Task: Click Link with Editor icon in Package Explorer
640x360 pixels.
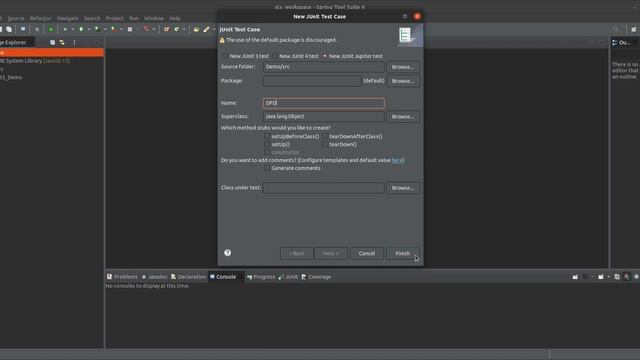Action: [x=62, y=42]
